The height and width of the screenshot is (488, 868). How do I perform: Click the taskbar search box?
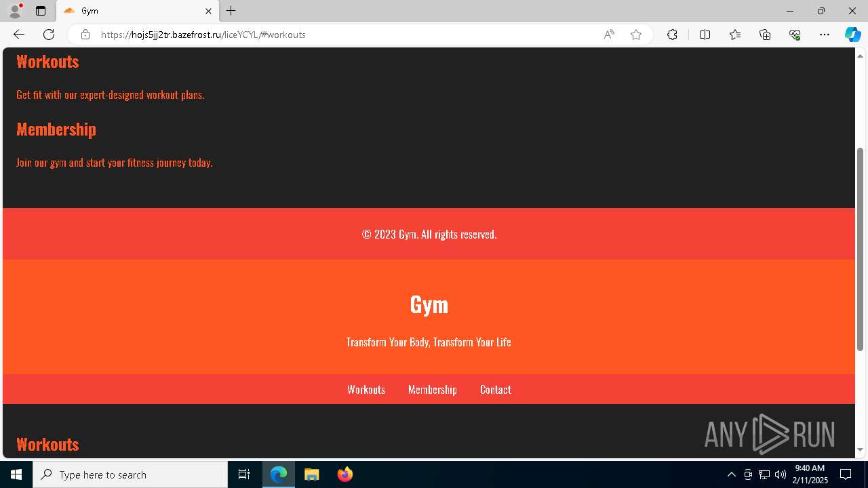[130, 474]
